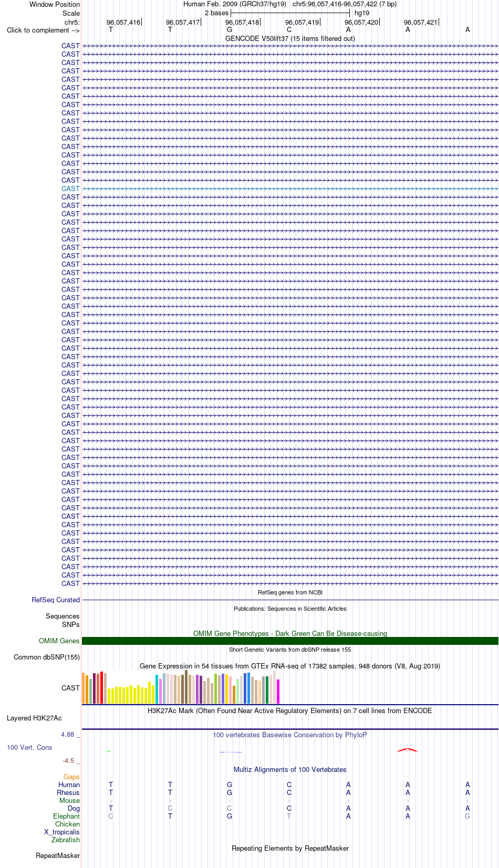Click the Human species label
This screenshot has height=868, width=499.
click(x=69, y=785)
